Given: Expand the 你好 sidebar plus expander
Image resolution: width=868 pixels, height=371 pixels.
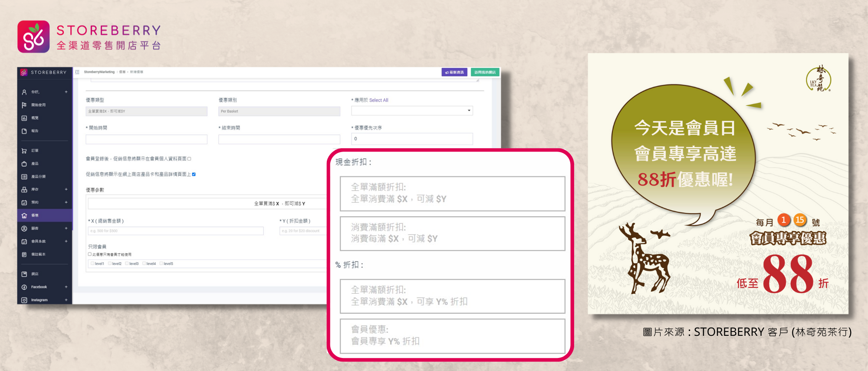Looking at the screenshot, I should (66, 92).
